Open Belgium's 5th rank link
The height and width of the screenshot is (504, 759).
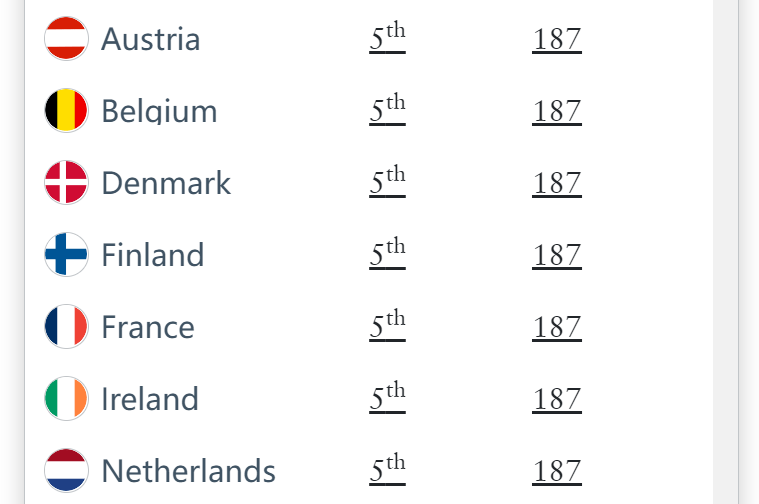click(387, 111)
